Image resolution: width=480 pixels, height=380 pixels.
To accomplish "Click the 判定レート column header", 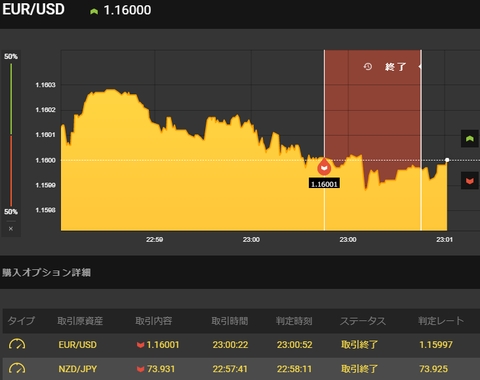I will 441,321.
